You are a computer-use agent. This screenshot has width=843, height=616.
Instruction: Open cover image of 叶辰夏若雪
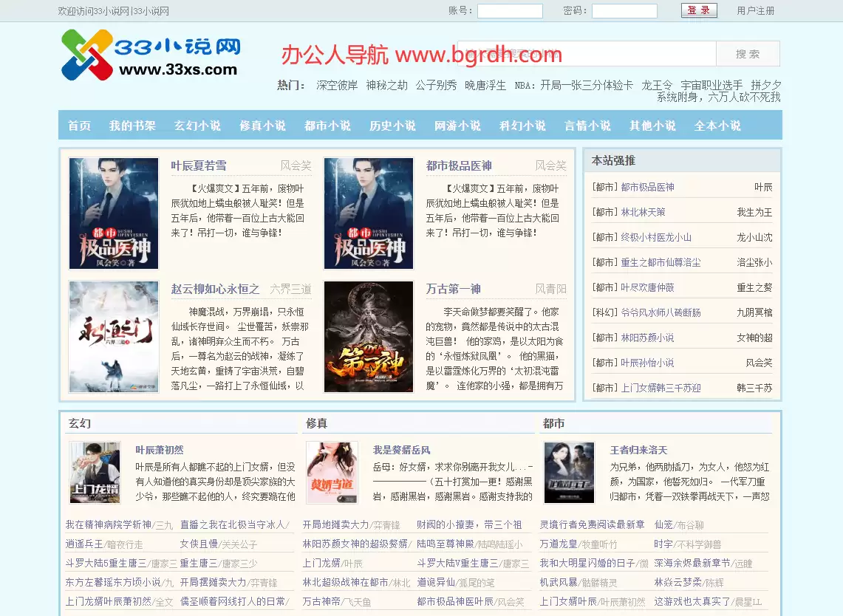114,213
